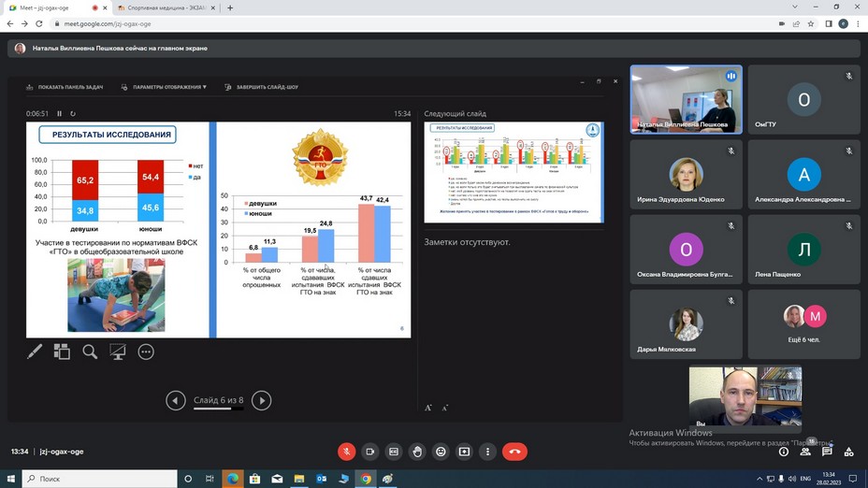Restart the presentation timer
This screenshot has height=488, width=868.
[x=73, y=113]
